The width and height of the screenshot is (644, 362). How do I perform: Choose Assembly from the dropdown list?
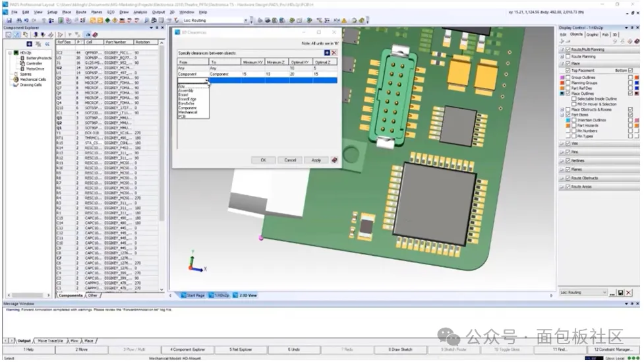pos(186,90)
